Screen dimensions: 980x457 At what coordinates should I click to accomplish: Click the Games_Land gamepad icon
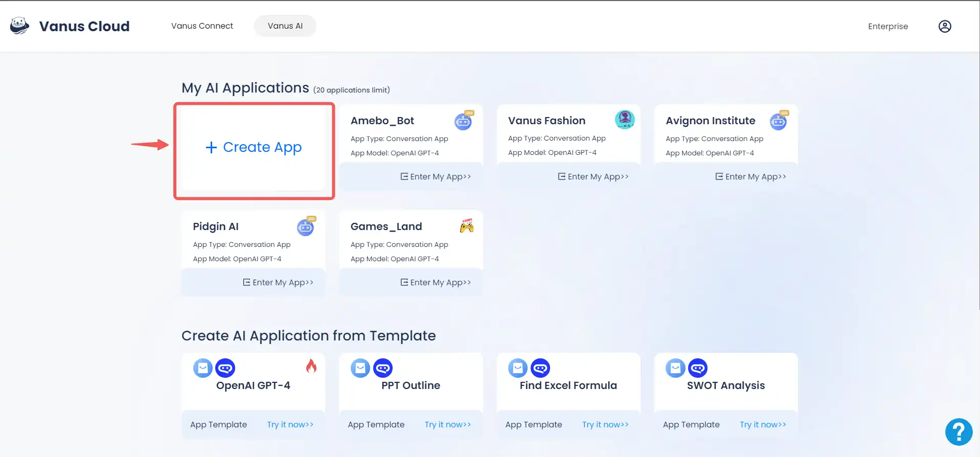coord(467,225)
